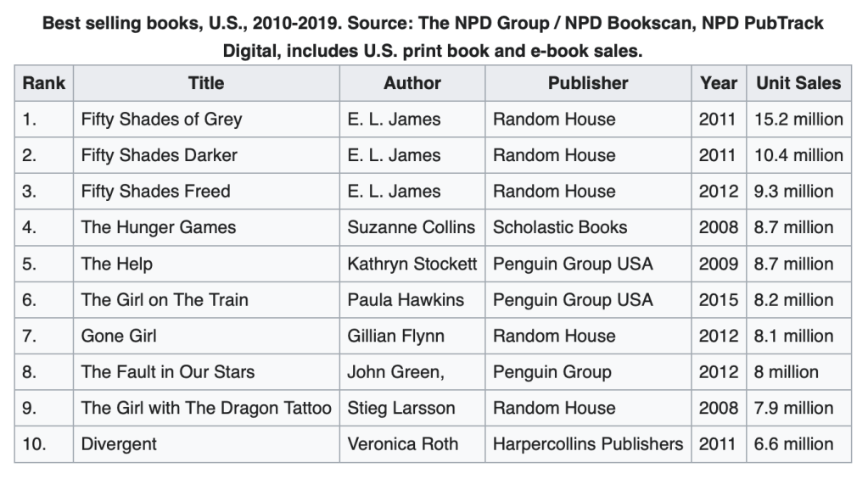Select the Suzanne Collins author cell
The width and height of the screenshot is (868, 479).
(412, 227)
